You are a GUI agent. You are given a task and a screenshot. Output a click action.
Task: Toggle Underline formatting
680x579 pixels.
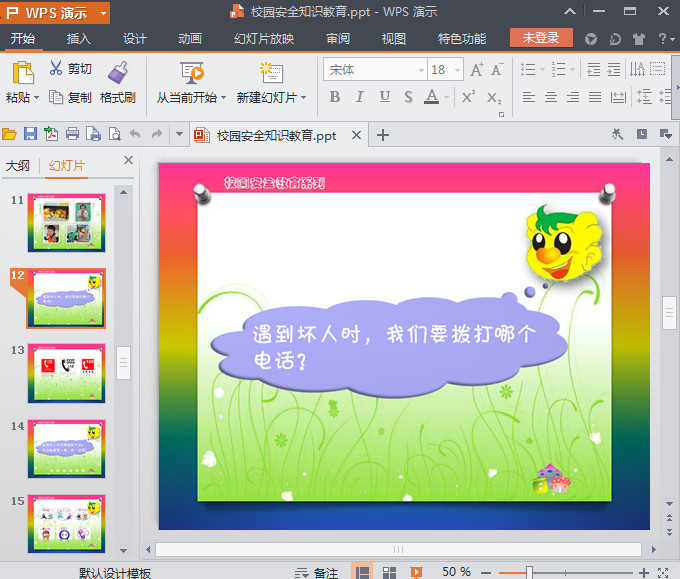tap(385, 97)
